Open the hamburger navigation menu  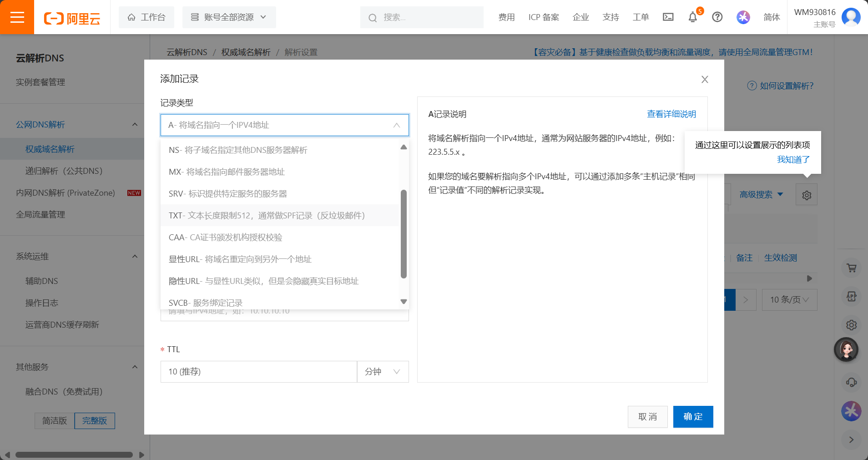pyautogui.click(x=17, y=17)
